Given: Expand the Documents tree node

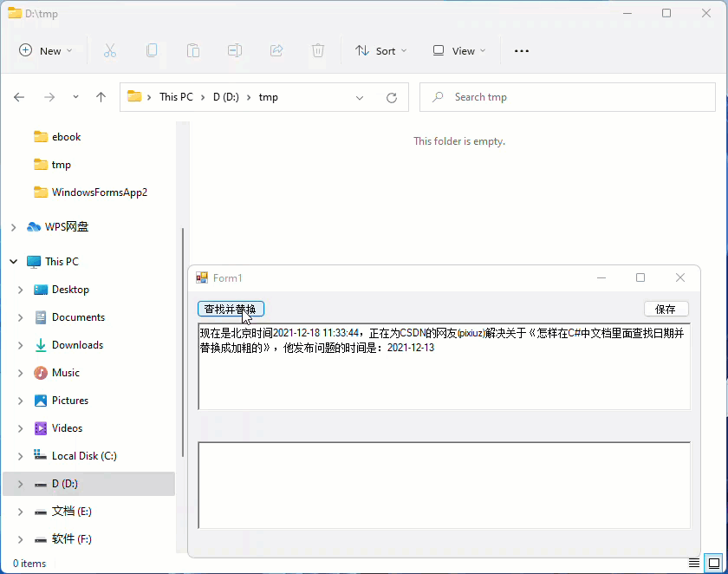Looking at the screenshot, I should 21,317.
